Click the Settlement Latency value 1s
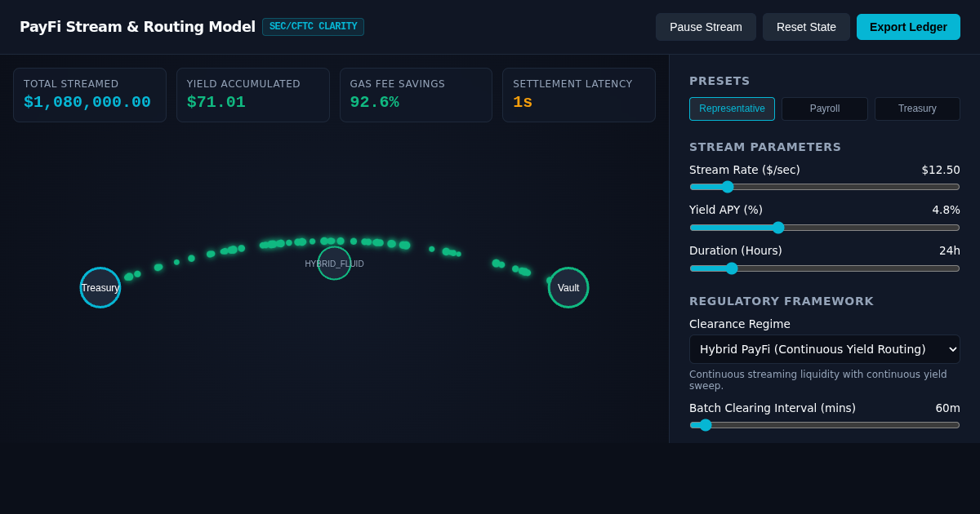980x514 pixels. (x=523, y=102)
